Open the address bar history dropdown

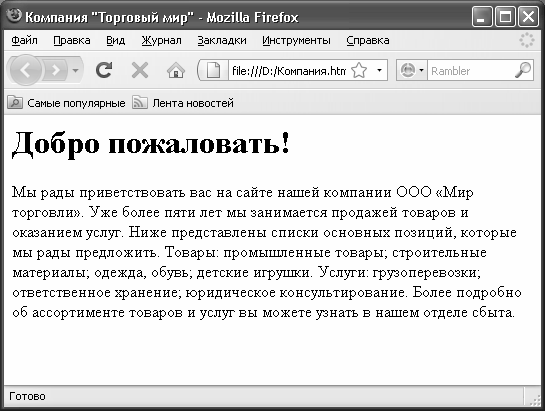click(379, 71)
